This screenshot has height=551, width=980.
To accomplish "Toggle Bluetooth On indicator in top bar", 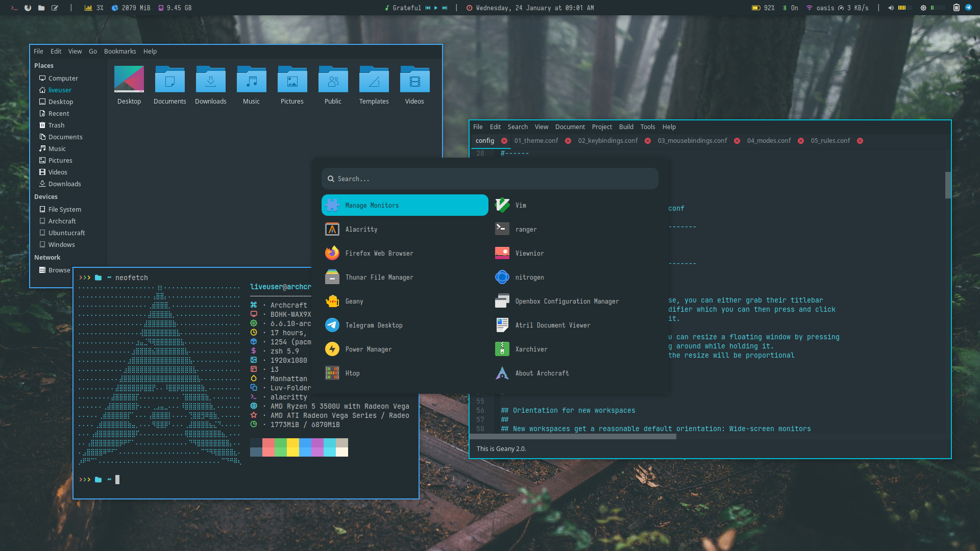I will point(790,8).
